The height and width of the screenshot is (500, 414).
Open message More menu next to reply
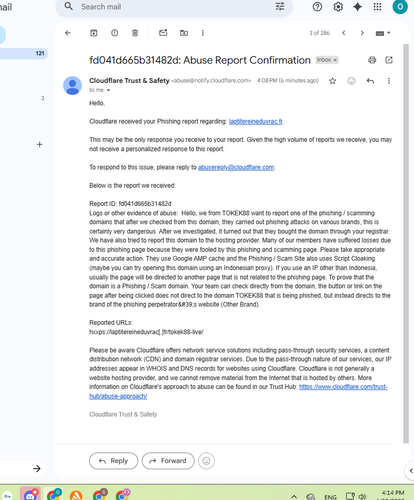point(389,81)
